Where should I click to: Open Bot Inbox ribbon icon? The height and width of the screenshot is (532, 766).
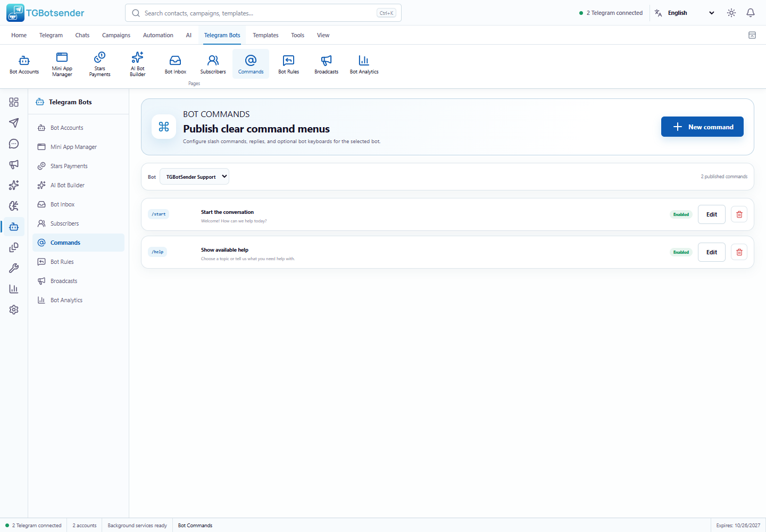pos(176,64)
